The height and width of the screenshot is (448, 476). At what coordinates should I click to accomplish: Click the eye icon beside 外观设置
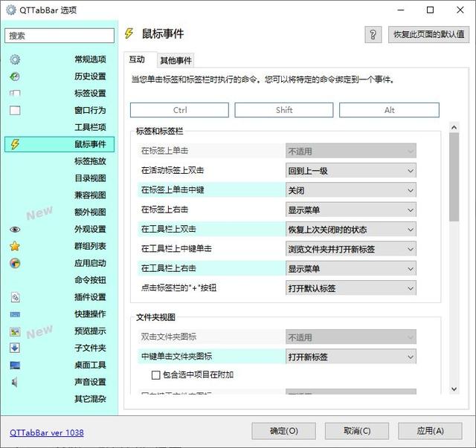pyautogui.click(x=15, y=230)
